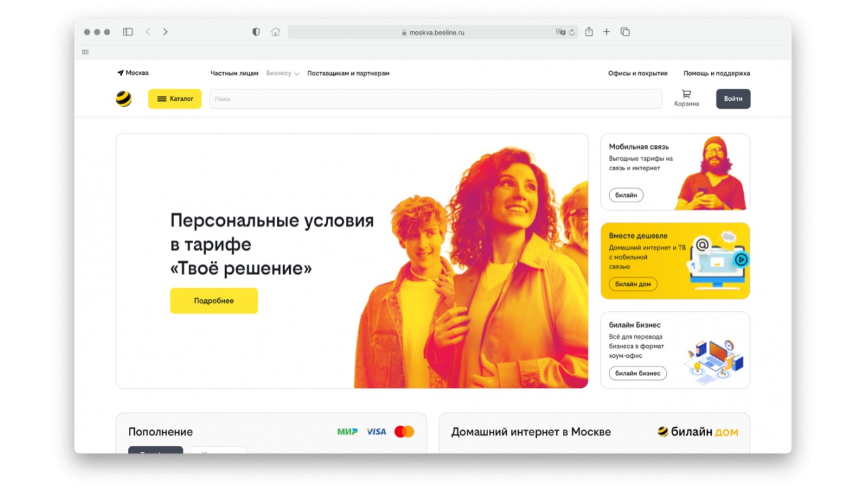Click the Safari sidebar toggle icon
This screenshot has height=490, width=868.
[x=128, y=32]
